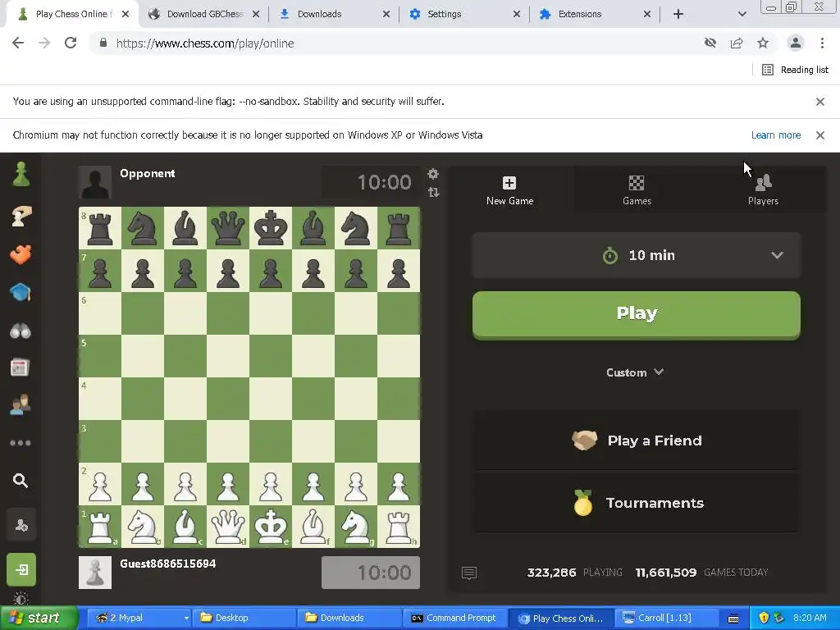Open a new browser tab
840x630 pixels.
[x=678, y=14]
